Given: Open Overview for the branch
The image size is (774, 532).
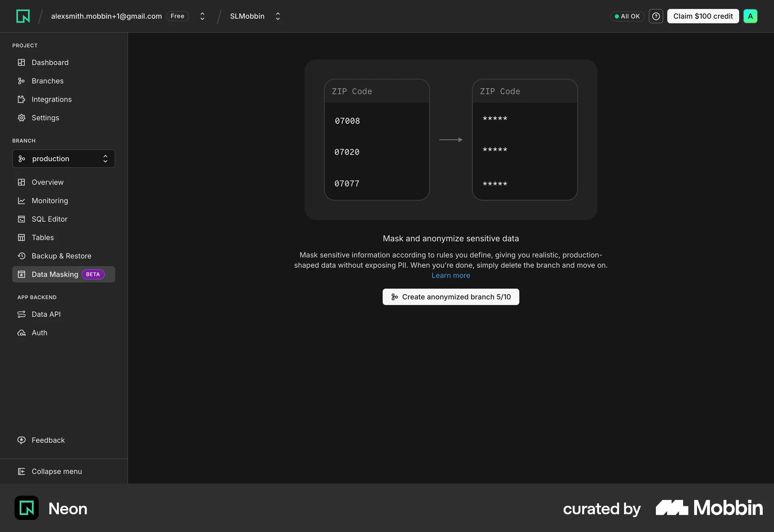Looking at the screenshot, I should [64, 182].
